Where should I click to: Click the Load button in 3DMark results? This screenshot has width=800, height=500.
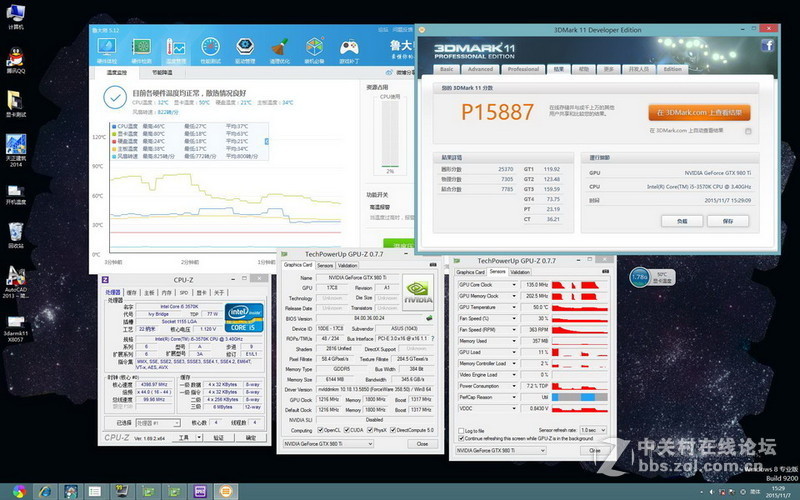(x=682, y=221)
